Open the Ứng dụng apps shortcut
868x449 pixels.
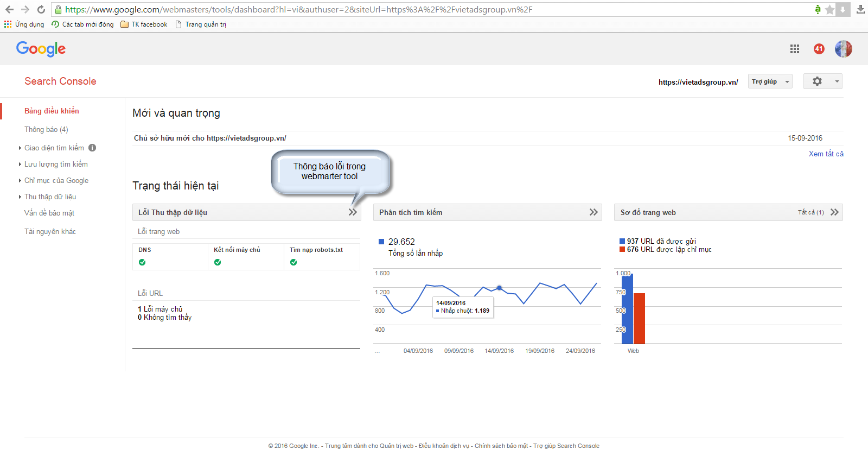tap(24, 24)
